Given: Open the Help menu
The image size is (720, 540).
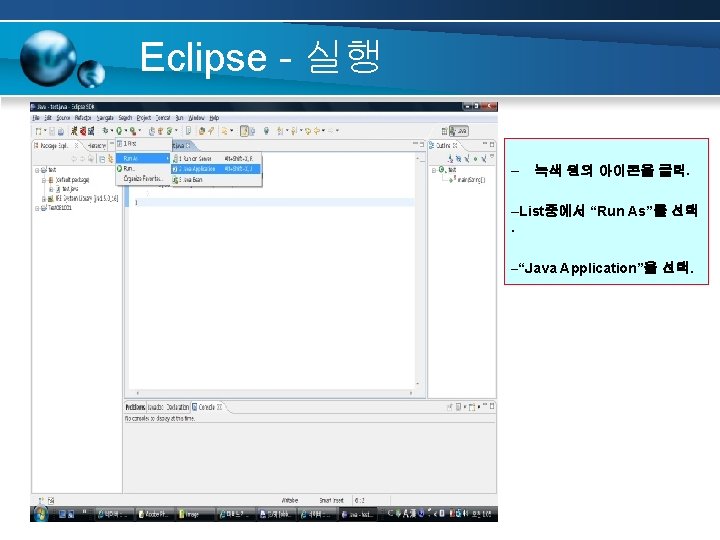Looking at the screenshot, I should (214, 118).
